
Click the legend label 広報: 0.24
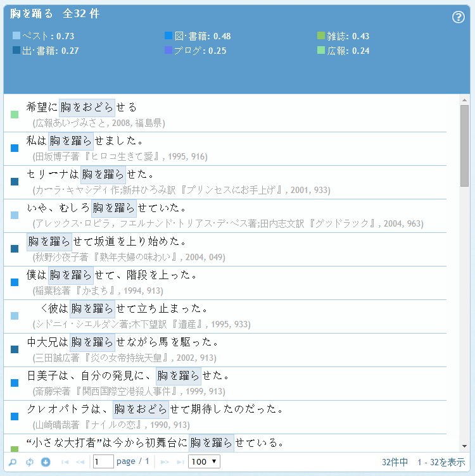348,51
